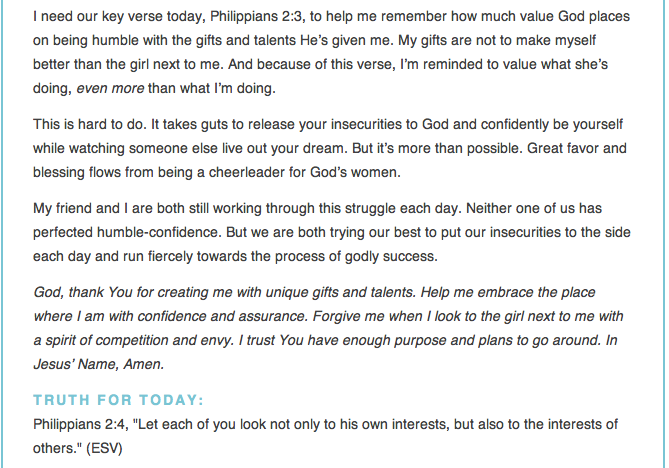Click the paragraph starting 'This is hard to do'

click(x=330, y=148)
